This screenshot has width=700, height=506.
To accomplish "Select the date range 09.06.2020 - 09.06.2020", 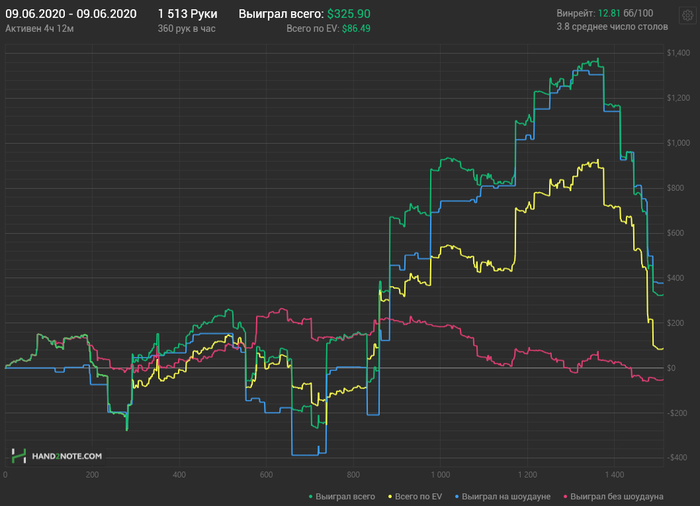I will 71,14.
